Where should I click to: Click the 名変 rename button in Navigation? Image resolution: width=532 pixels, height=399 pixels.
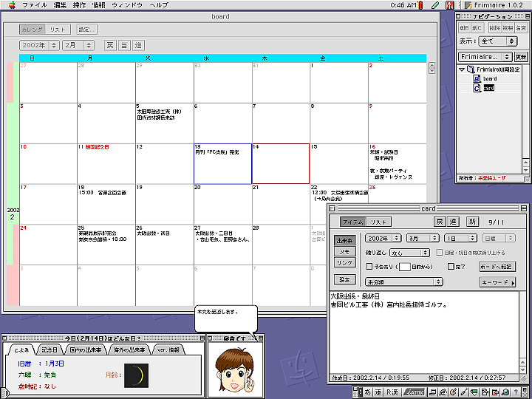[x=520, y=28]
